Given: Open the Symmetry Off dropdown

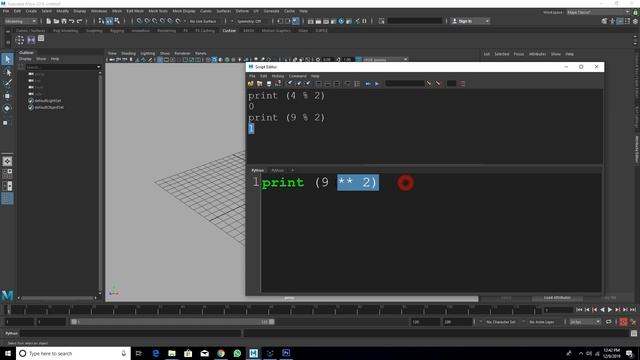Looking at the screenshot, I should (x=249, y=21).
